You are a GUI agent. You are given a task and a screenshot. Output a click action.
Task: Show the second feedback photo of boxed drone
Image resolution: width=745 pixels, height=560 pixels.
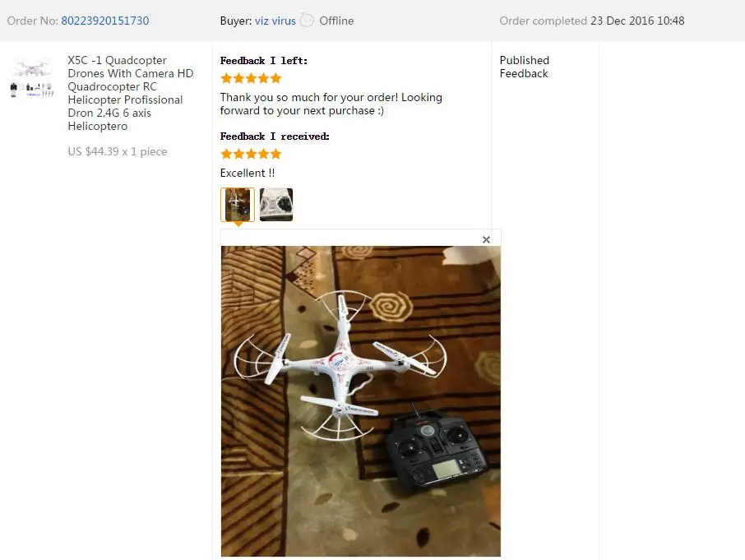tap(276, 205)
